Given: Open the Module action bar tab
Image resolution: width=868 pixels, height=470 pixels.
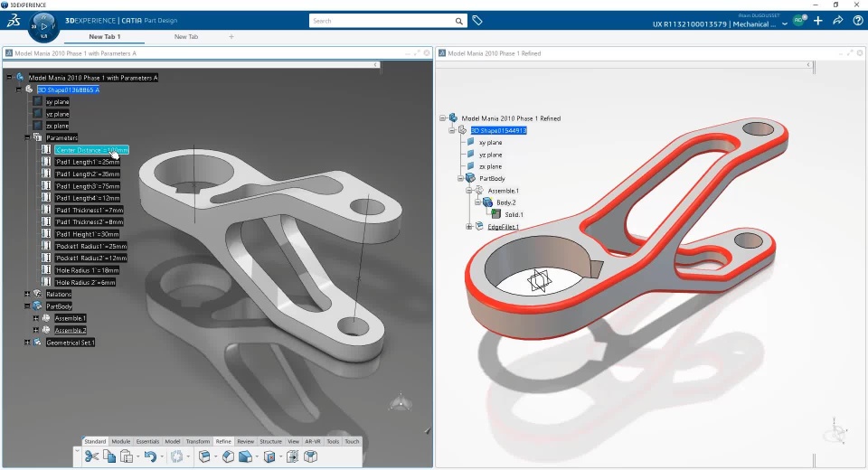Looking at the screenshot, I should tap(120, 441).
